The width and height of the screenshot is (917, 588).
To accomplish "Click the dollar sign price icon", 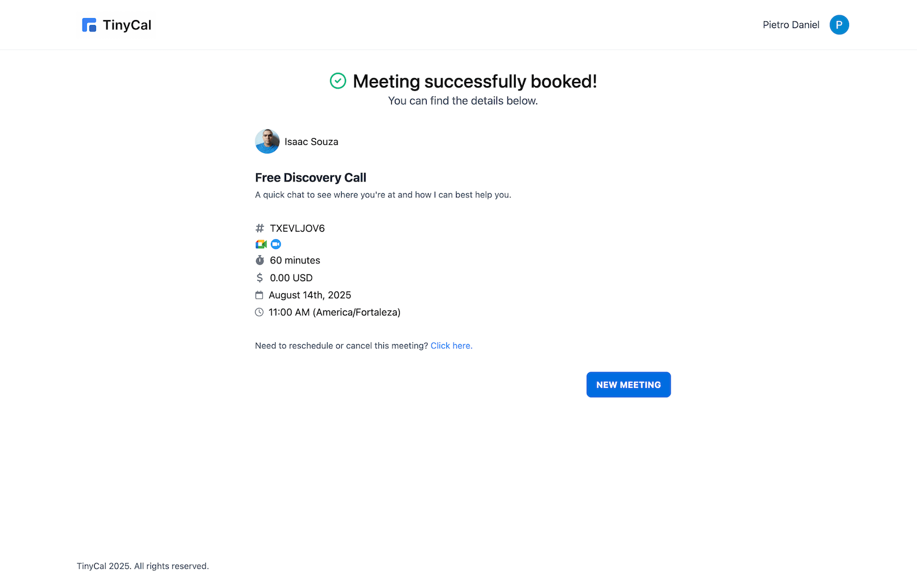I will coord(260,277).
